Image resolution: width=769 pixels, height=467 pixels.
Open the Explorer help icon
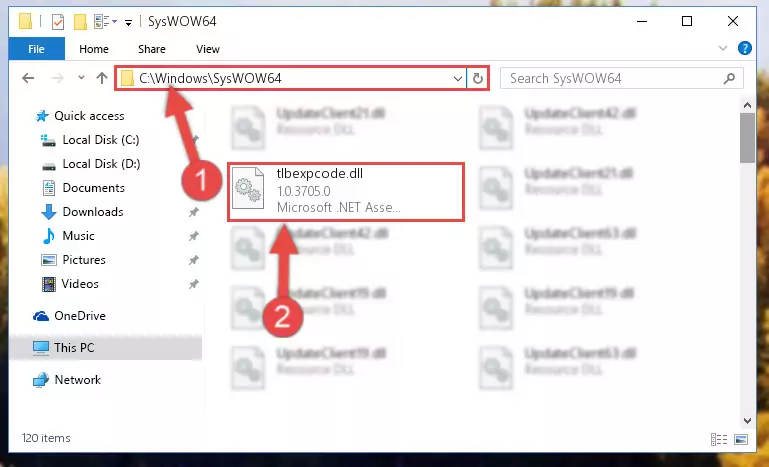744,48
